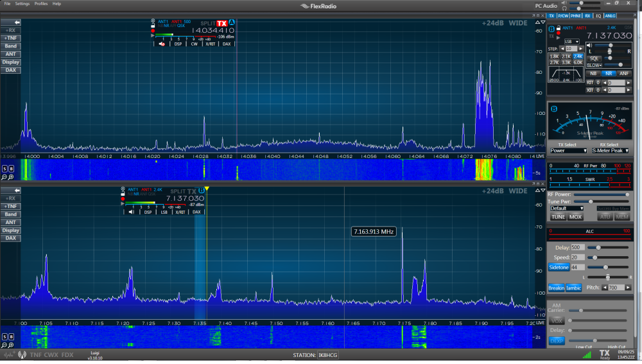Toggle the Sidetone button
The height and width of the screenshot is (364, 642).
click(x=559, y=267)
